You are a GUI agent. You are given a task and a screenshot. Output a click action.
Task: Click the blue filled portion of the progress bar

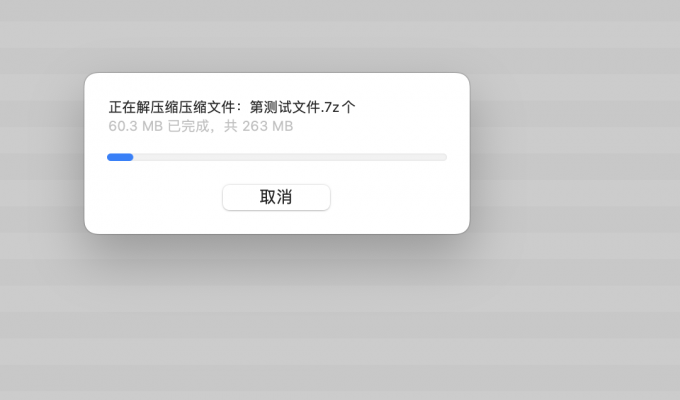point(120,157)
